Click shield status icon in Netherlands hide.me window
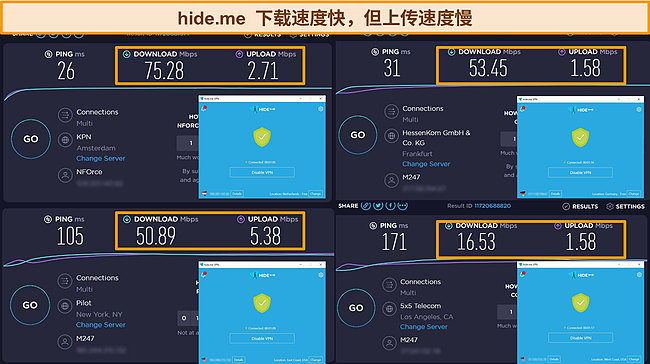650x364 pixels. pos(262,137)
